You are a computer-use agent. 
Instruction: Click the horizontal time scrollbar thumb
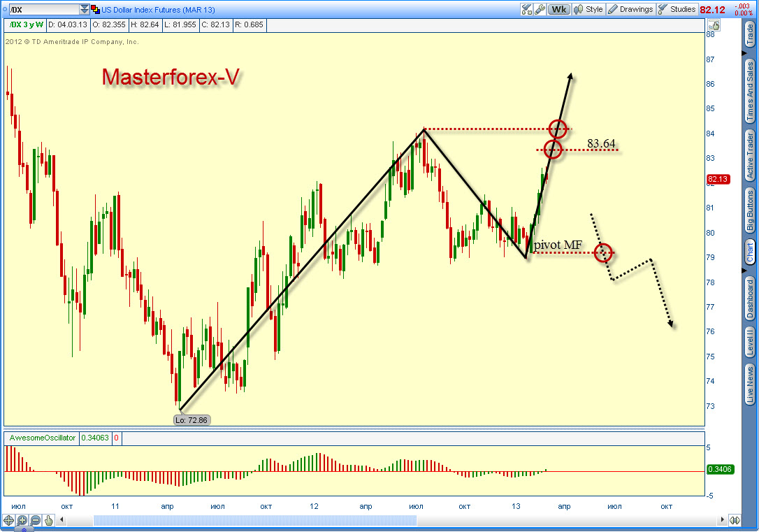[x=255, y=520]
